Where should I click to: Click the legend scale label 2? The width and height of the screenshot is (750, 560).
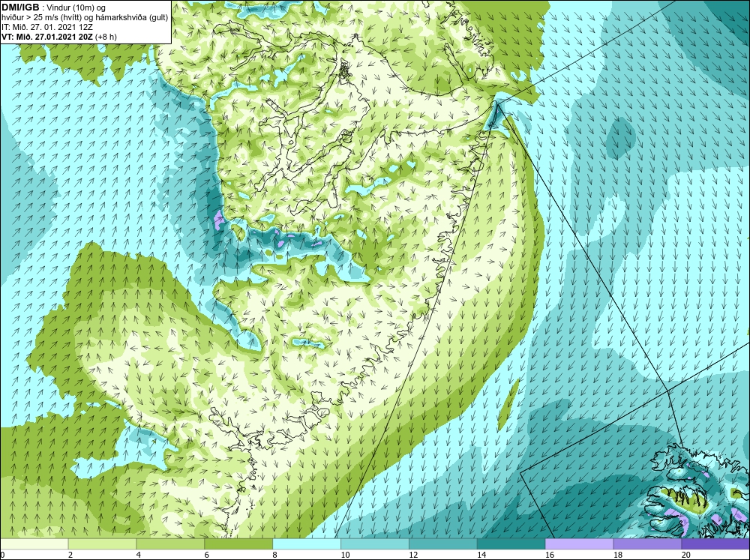(70, 555)
